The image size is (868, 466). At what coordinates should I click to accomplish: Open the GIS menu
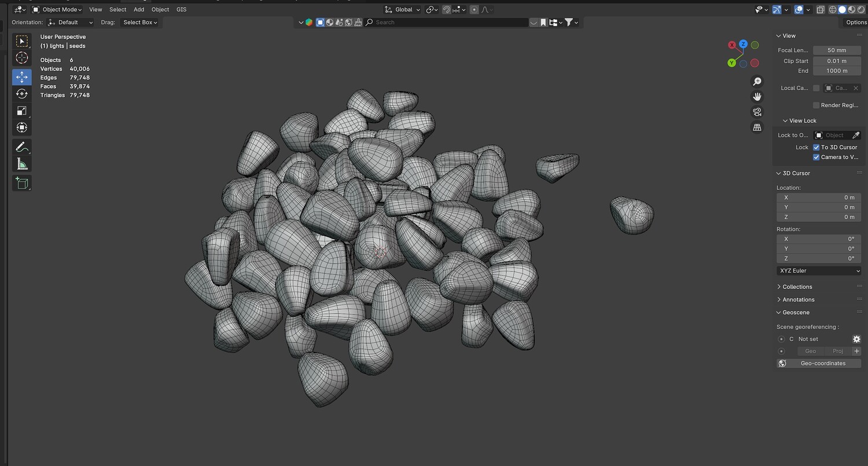(x=182, y=9)
